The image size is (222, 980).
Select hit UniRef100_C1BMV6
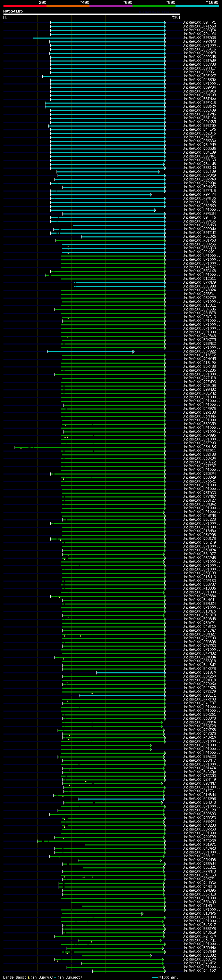[199, 913]
